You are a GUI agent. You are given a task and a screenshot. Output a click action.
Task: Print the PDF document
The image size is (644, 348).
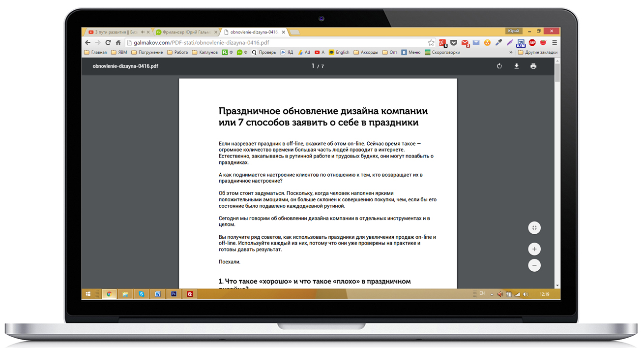tap(533, 66)
